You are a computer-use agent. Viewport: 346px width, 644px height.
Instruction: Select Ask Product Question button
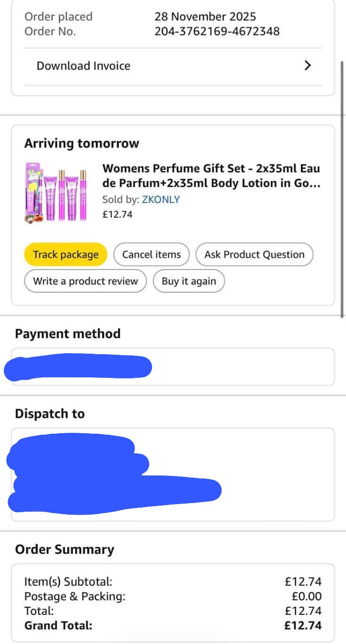[x=254, y=255]
